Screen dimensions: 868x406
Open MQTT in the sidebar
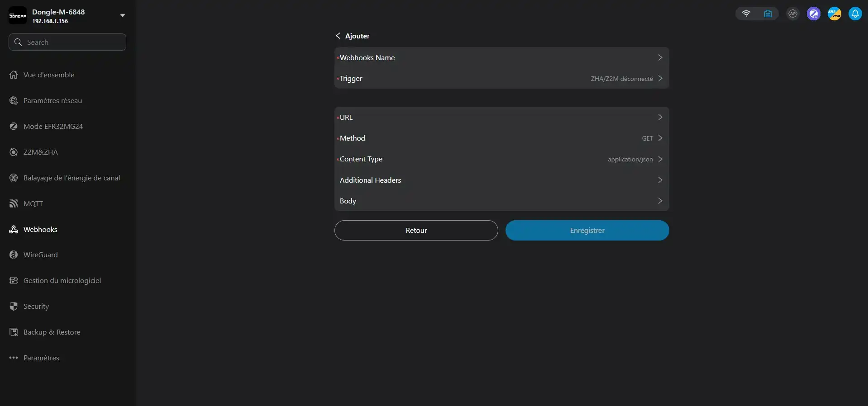(x=33, y=204)
